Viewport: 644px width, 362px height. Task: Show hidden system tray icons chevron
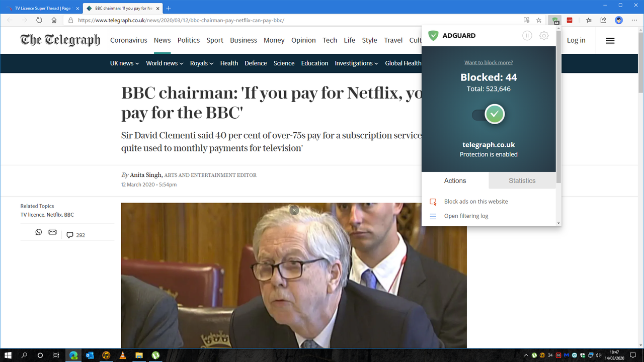coord(526,355)
